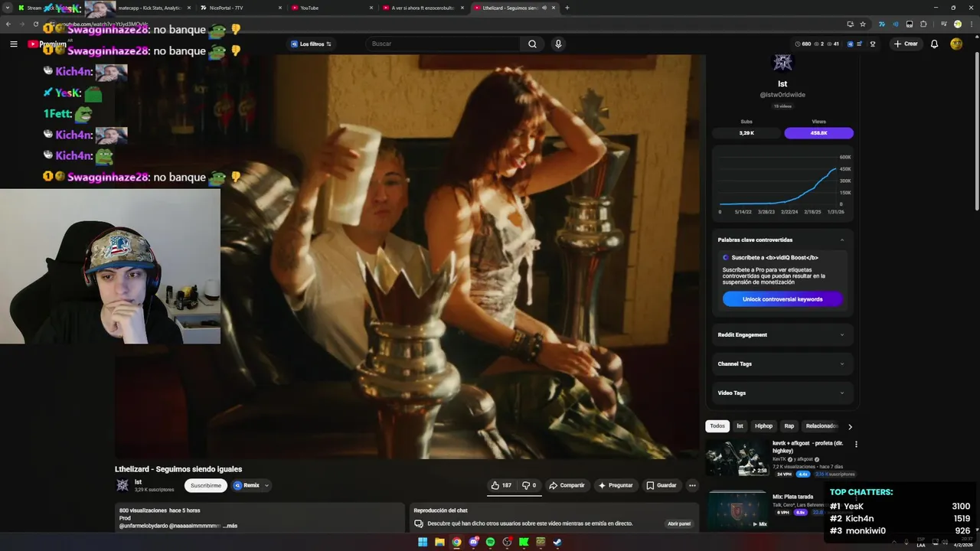Open Mix: Plata tarada thumbnail
Screen dimensions: 980x551
[x=737, y=511]
